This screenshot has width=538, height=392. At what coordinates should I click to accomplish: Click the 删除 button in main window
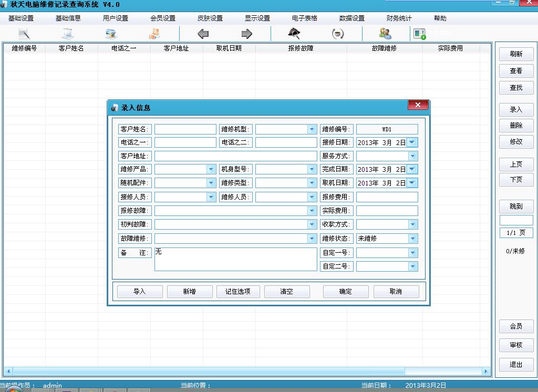point(516,125)
